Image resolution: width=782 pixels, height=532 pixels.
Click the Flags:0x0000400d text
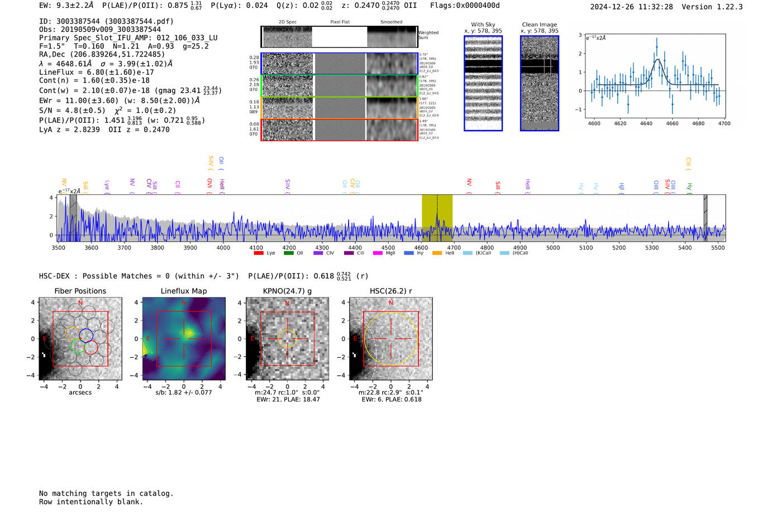465,6
